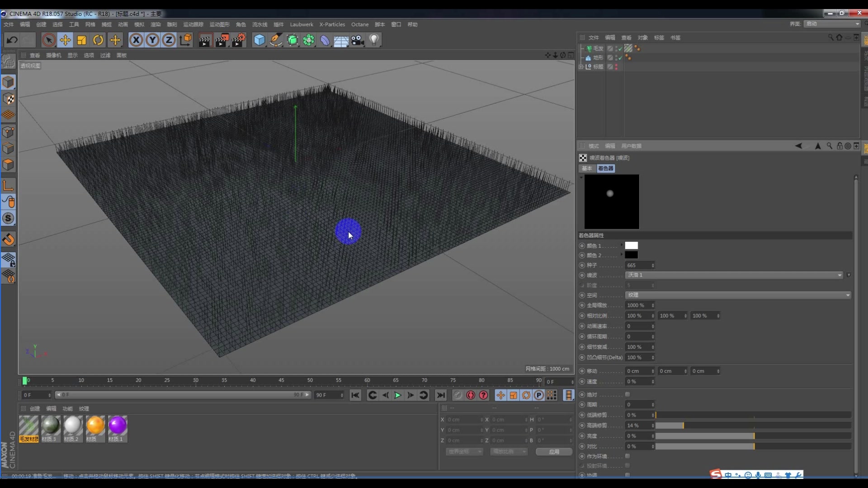
Task: Open the 噪波 type dropdown
Action: pyautogui.click(x=734, y=275)
